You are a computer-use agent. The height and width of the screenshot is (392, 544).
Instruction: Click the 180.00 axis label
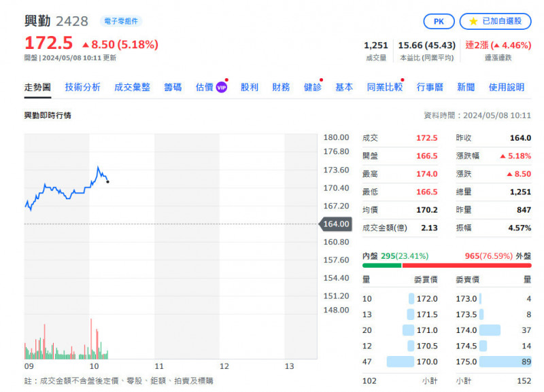click(336, 138)
